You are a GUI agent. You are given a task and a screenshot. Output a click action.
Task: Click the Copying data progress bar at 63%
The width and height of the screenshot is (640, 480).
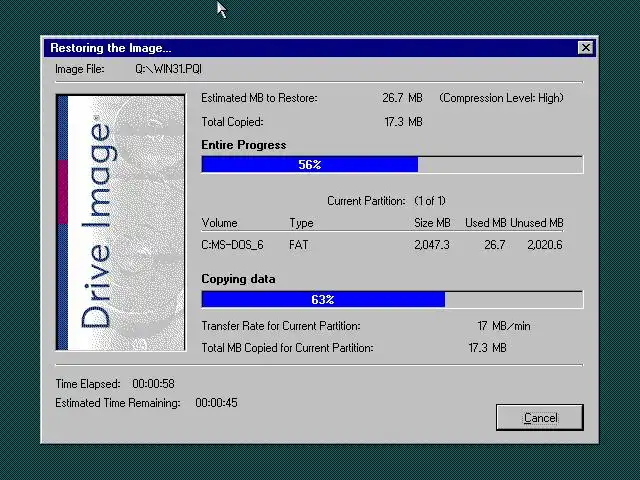(x=392, y=299)
